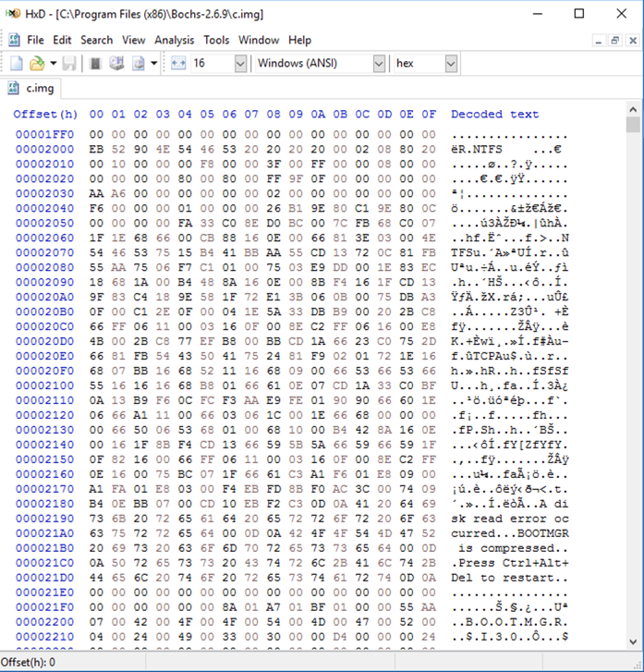Click offset row 000020E0

click(44, 356)
